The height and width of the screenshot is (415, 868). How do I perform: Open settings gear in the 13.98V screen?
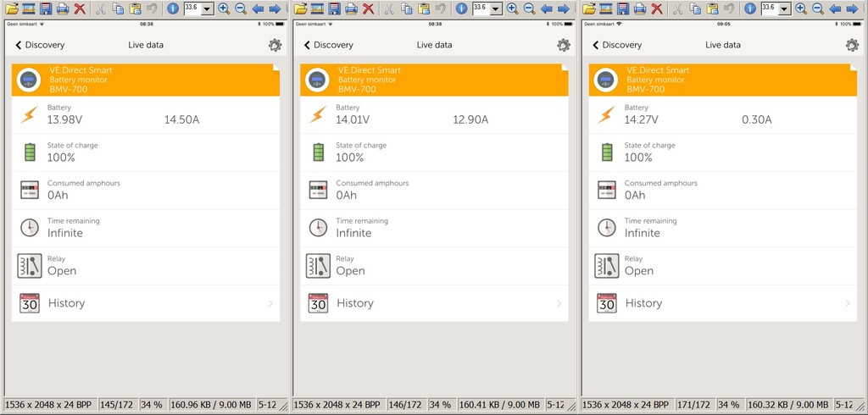(275, 46)
